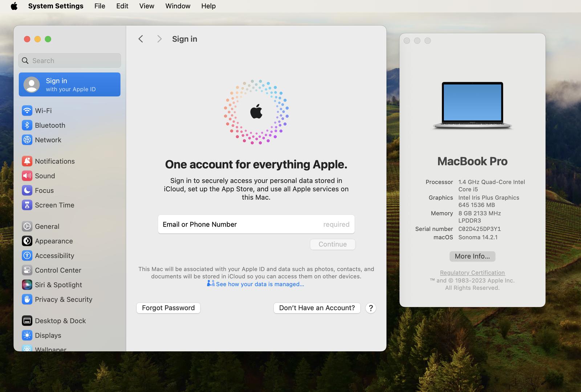Go back with the left chevron
The height and width of the screenshot is (392, 581).
[141, 39]
